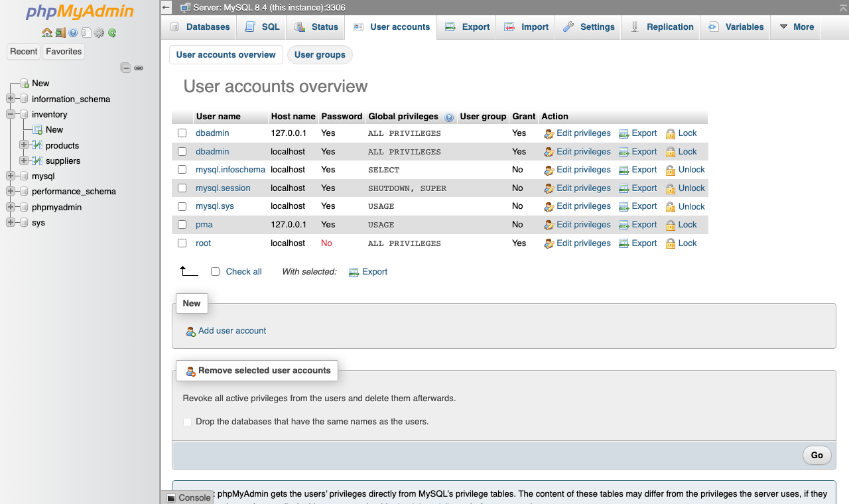This screenshot has height=504, width=849.
Task: Click the information_schema database icon
Action: point(25,99)
